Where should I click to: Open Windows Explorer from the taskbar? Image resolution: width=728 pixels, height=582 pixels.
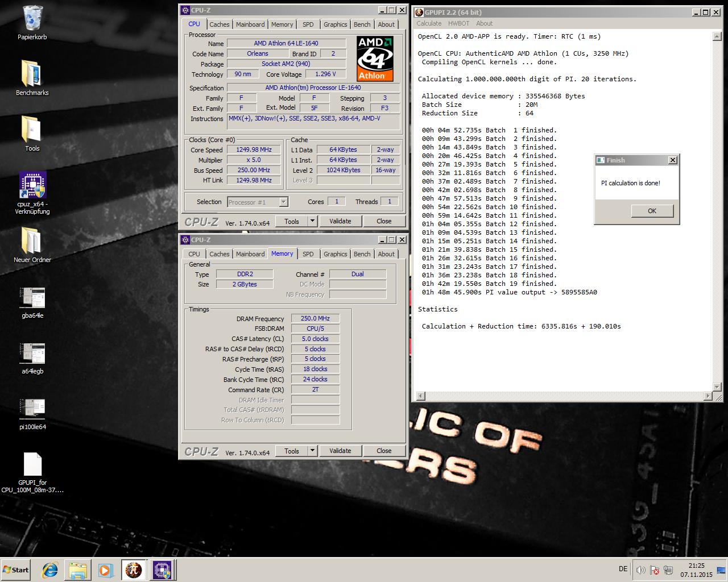coord(78,570)
